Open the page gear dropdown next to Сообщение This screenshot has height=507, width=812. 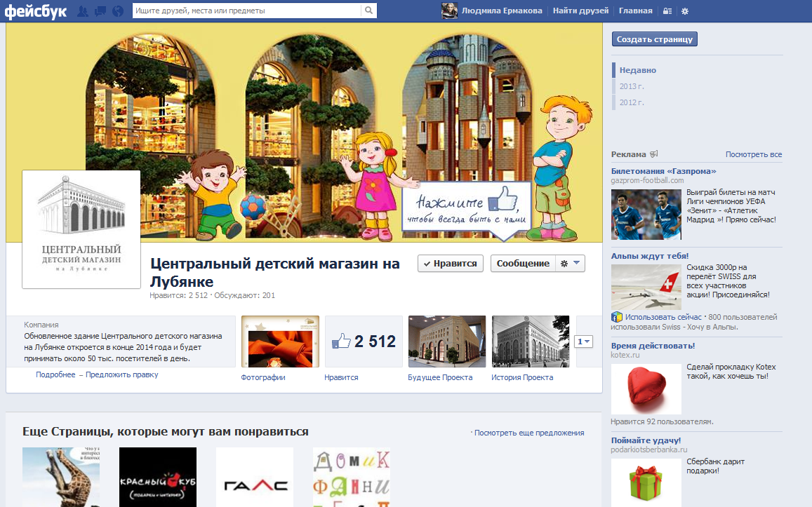pyautogui.click(x=570, y=264)
